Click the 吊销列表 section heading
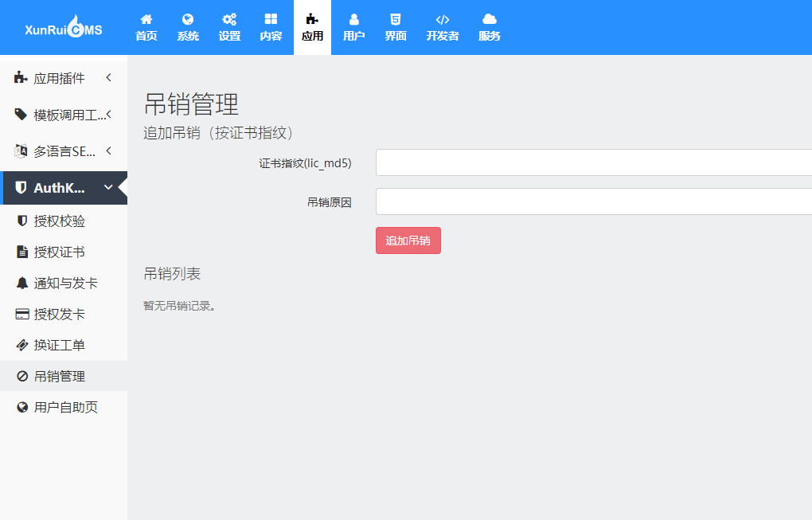 [172, 274]
